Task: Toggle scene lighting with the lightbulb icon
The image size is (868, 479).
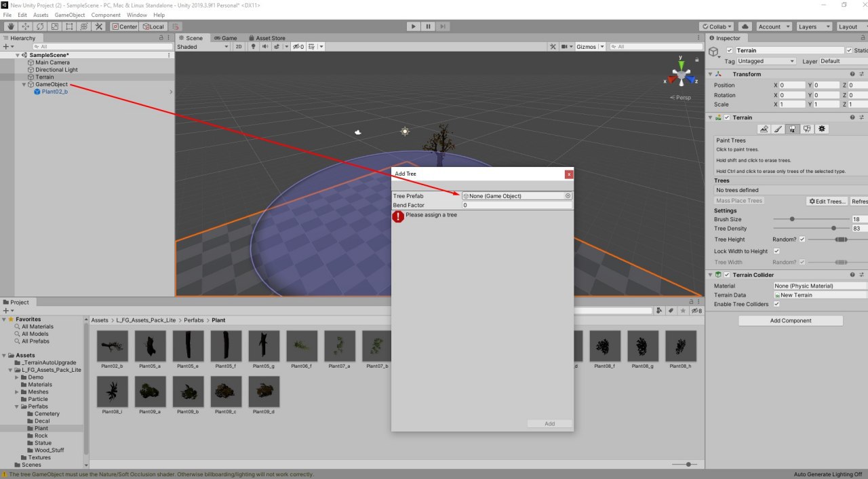Action: point(254,47)
